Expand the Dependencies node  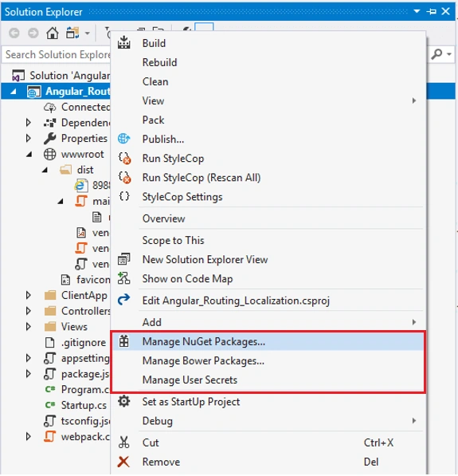28,123
